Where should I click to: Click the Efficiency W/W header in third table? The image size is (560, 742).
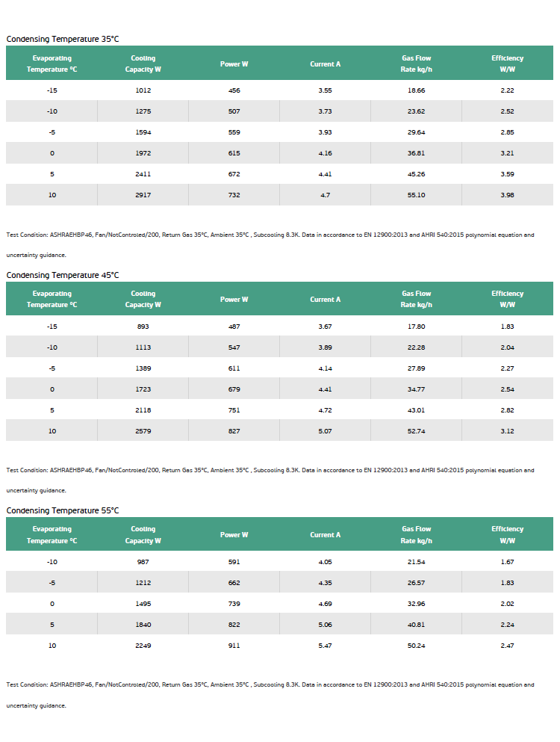(507, 534)
